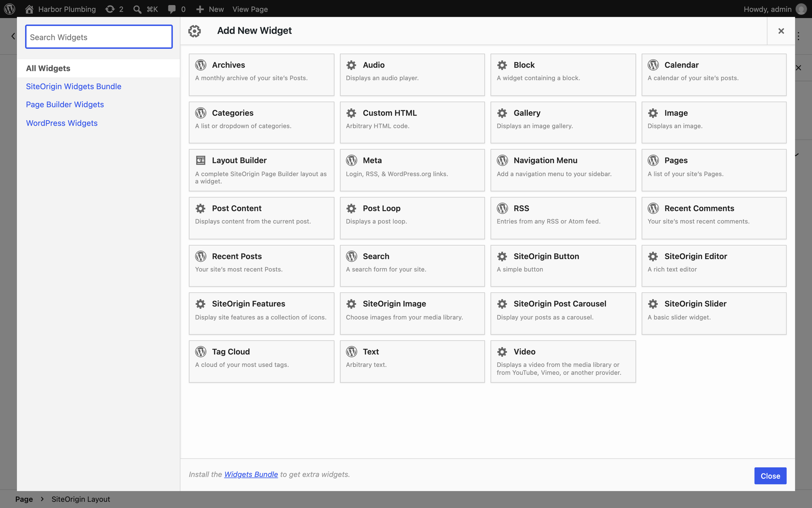Click the back chevron left of the dialog

tap(13, 36)
